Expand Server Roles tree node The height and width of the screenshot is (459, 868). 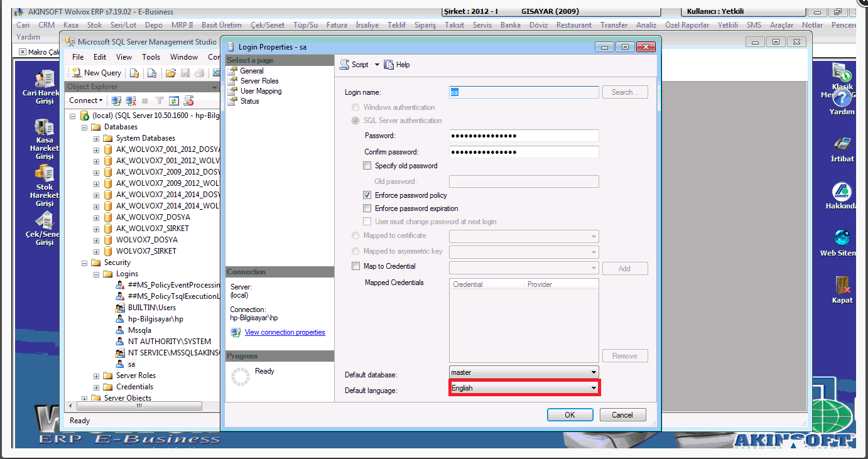click(x=96, y=375)
